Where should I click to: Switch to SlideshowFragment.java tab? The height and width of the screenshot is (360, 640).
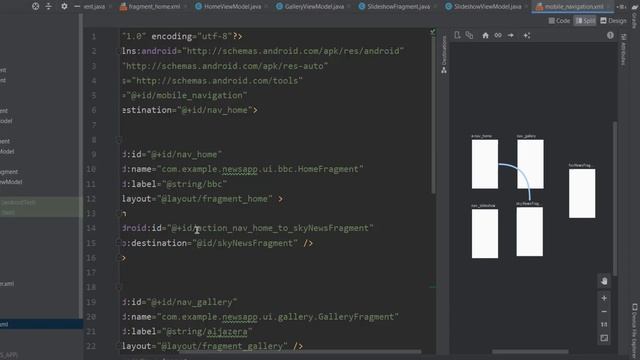[395, 7]
